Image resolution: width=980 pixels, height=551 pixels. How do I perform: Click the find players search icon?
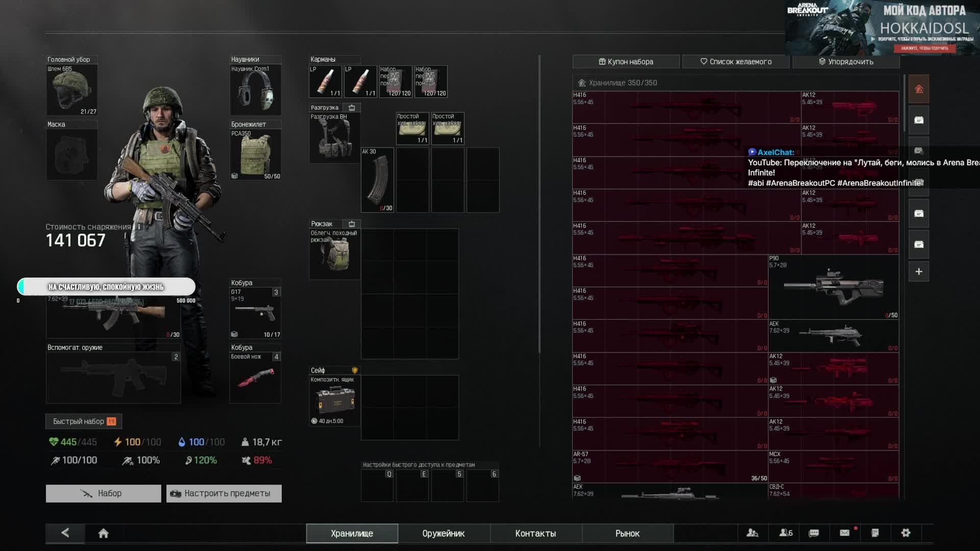752,533
